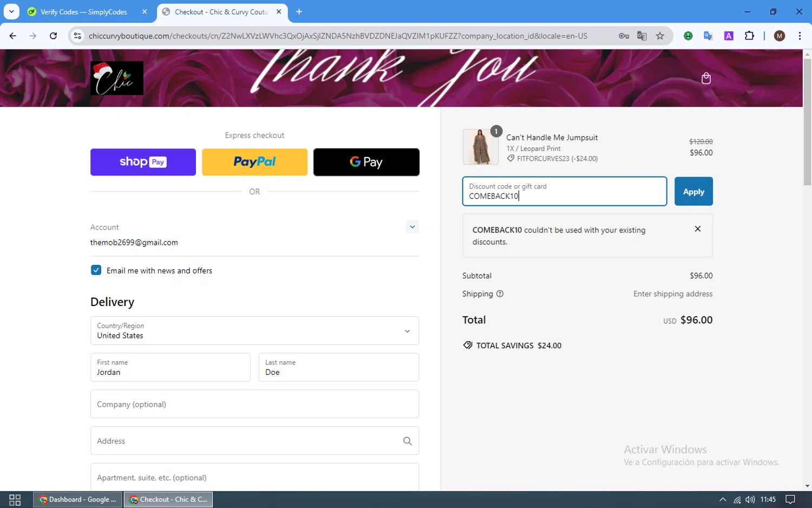Click the First name field with Jordan

pyautogui.click(x=171, y=367)
